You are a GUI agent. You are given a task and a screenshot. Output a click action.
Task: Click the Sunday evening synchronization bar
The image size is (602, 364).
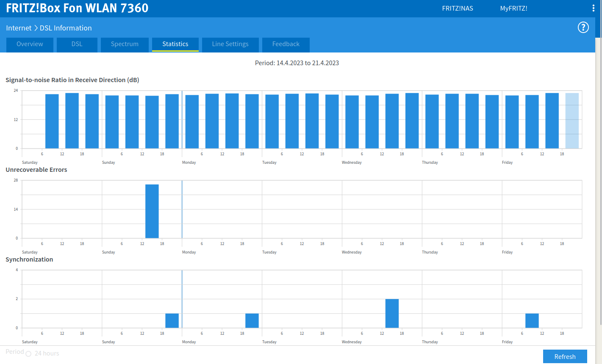pos(172,320)
